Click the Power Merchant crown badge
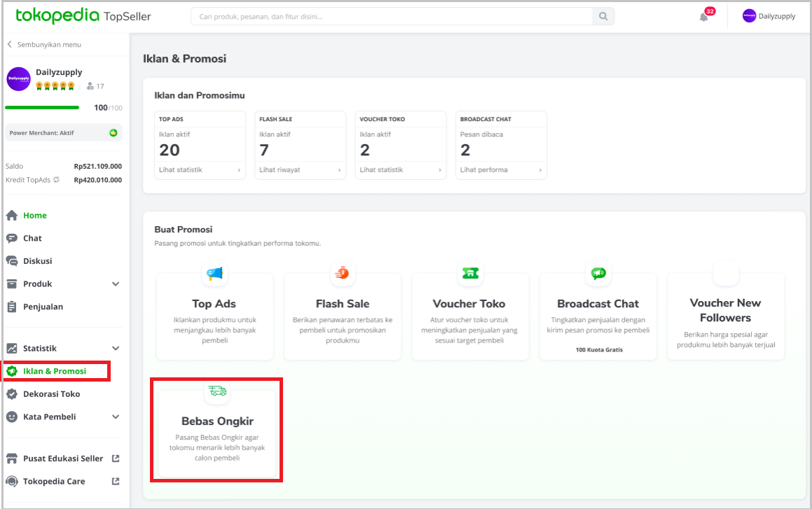 [113, 133]
